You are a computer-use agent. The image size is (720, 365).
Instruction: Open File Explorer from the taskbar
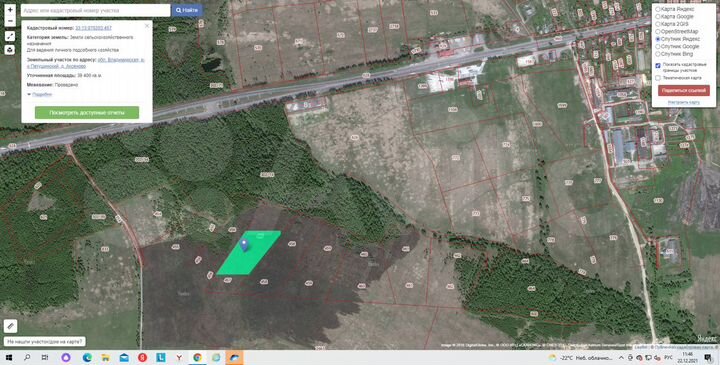click(106, 358)
